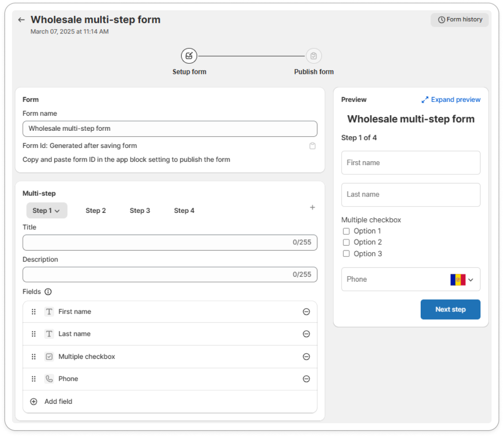Open Form history
Image resolution: width=504 pixels, height=437 pixels.
coord(460,20)
